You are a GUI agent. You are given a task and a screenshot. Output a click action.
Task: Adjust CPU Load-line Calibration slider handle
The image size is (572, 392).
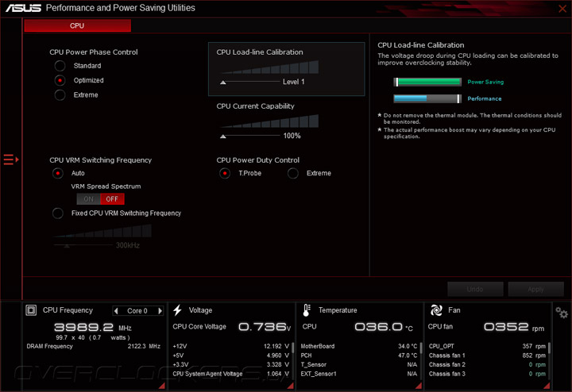pyautogui.click(x=223, y=83)
